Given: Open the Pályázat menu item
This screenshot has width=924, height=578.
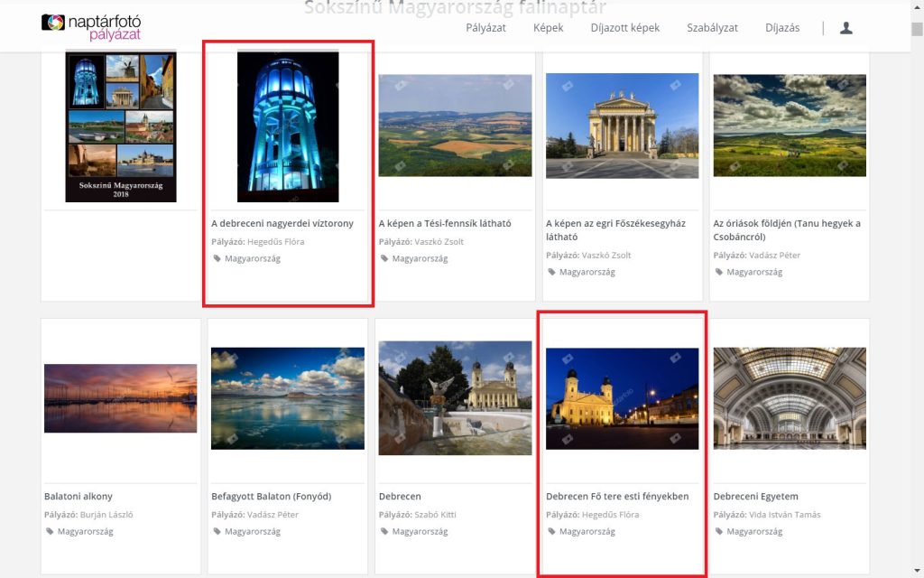Looking at the screenshot, I should 485,28.
